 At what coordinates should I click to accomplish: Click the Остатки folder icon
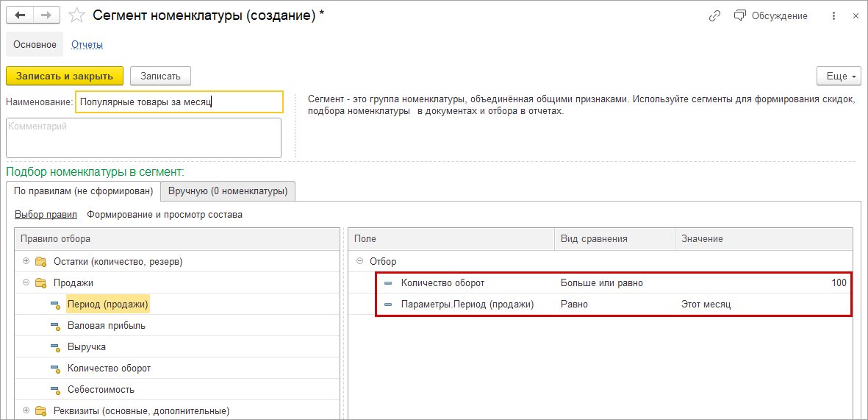click(40, 261)
